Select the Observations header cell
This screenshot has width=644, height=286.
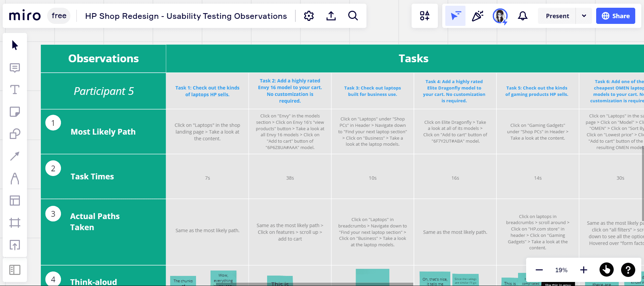(103, 59)
